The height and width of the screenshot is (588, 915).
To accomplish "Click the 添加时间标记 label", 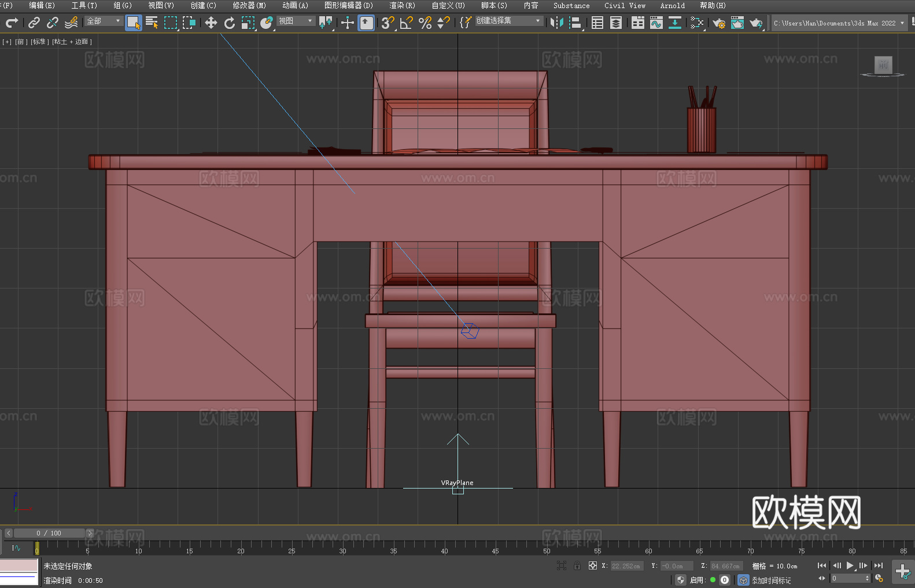I will pyautogui.click(x=771, y=580).
